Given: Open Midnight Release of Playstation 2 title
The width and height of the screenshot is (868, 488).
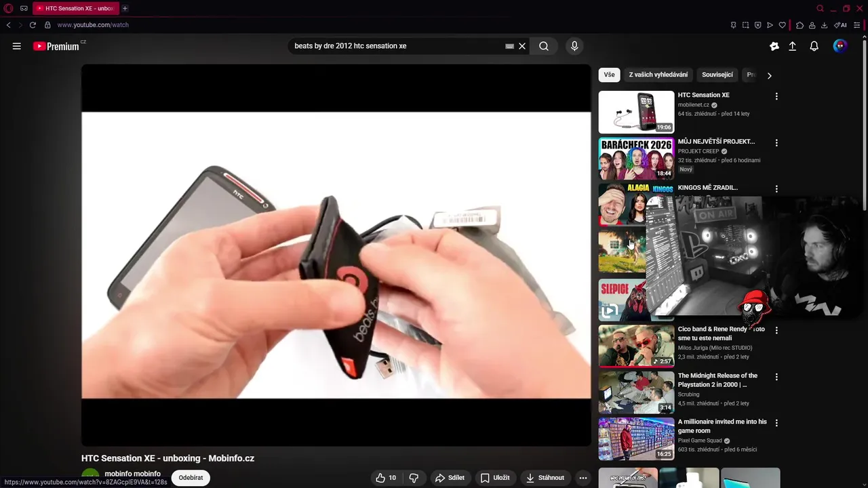Looking at the screenshot, I should (717, 380).
